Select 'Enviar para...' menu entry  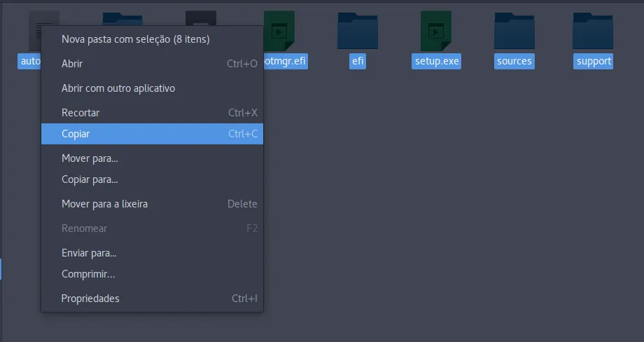coord(152,253)
